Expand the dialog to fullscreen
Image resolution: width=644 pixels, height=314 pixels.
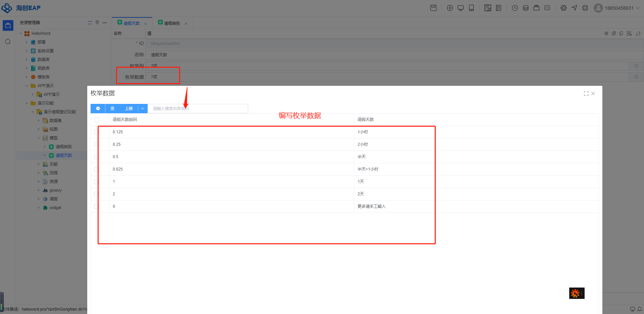[x=586, y=93]
